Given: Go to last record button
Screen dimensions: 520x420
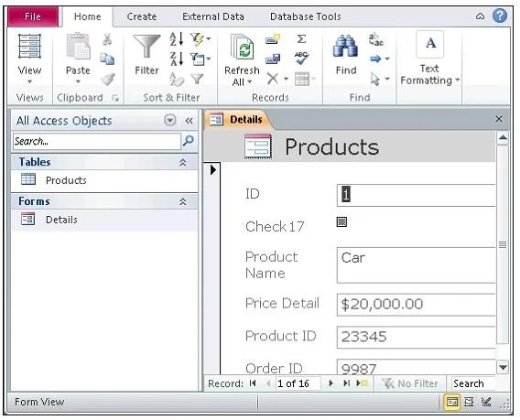Looking at the screenshot, I should tap(346, 383).
